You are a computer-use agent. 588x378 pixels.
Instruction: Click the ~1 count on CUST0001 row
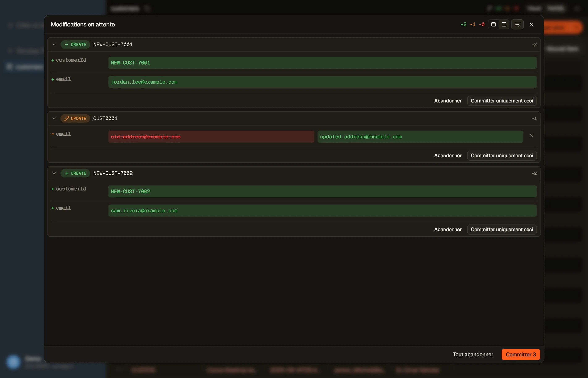pos(534,118)
